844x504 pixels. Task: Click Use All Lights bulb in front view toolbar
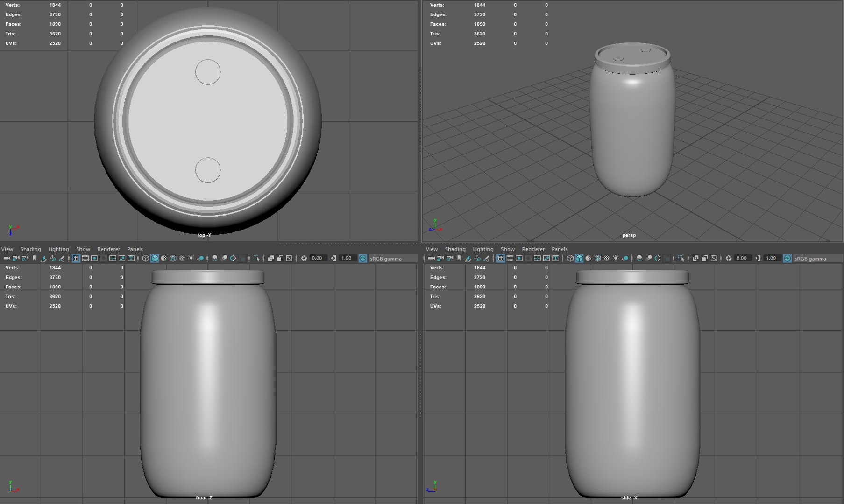click(191, 258)
